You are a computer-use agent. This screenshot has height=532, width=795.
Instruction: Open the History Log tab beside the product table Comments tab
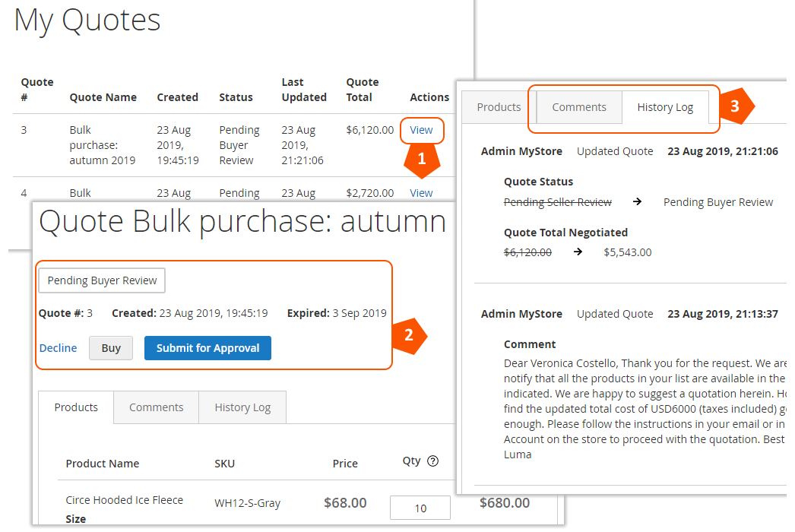click(x=242, y=407)
